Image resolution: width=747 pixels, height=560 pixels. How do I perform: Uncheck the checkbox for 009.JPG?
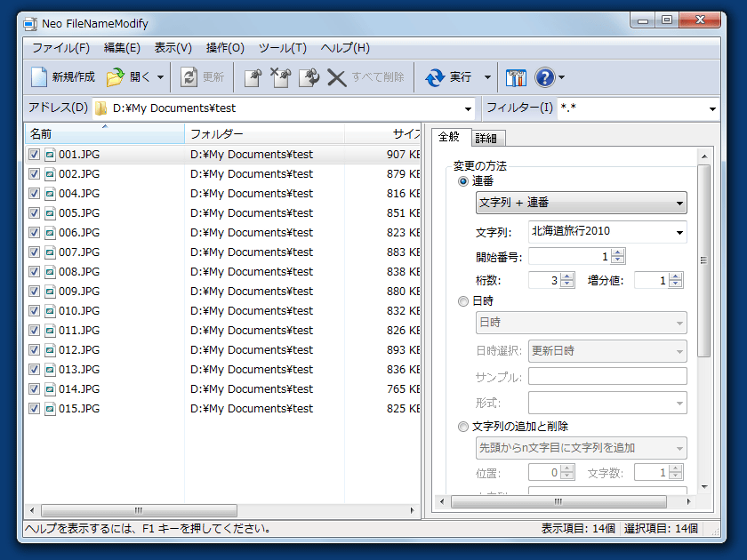[x=34, y=291]
